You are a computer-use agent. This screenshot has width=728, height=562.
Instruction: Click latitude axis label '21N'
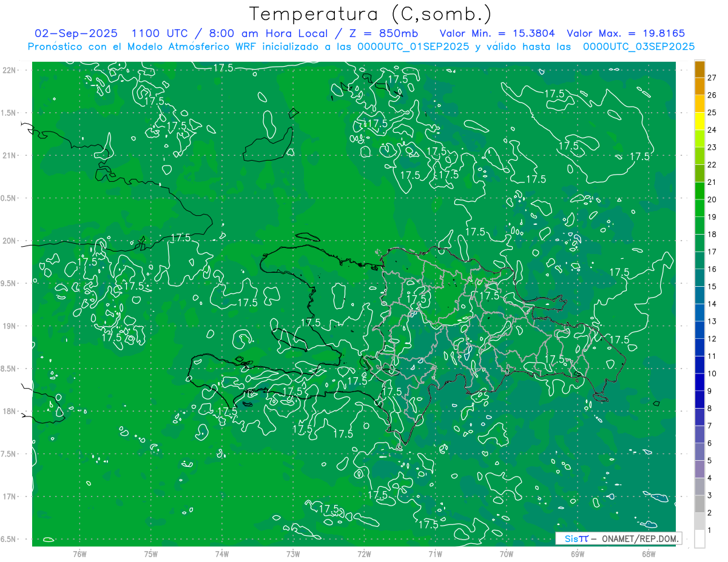(x=10, y=155)
